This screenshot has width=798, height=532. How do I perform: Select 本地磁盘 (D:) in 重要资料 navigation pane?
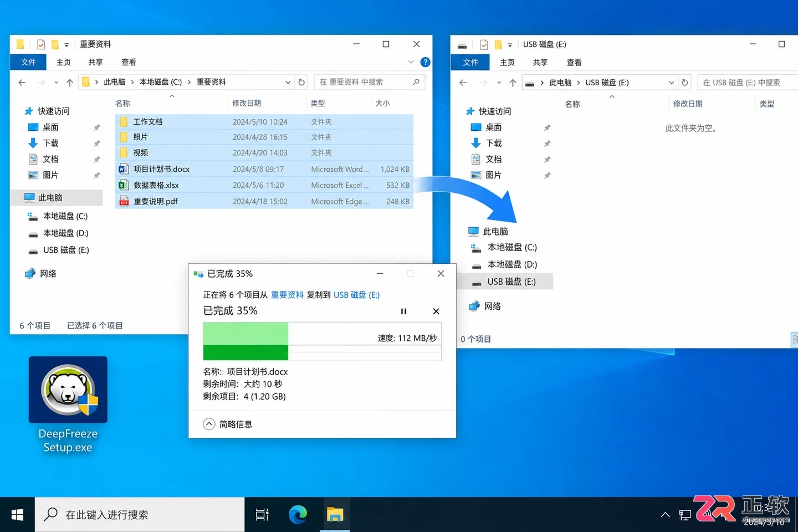(65, 233)
